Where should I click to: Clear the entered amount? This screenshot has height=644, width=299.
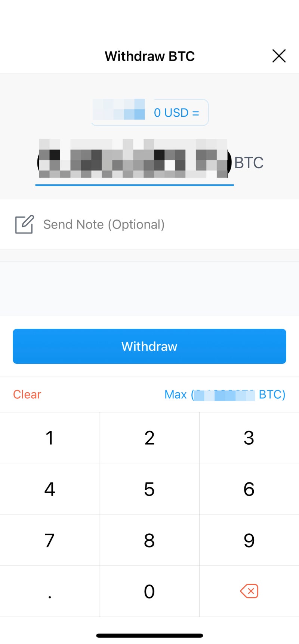pos(27,394)
